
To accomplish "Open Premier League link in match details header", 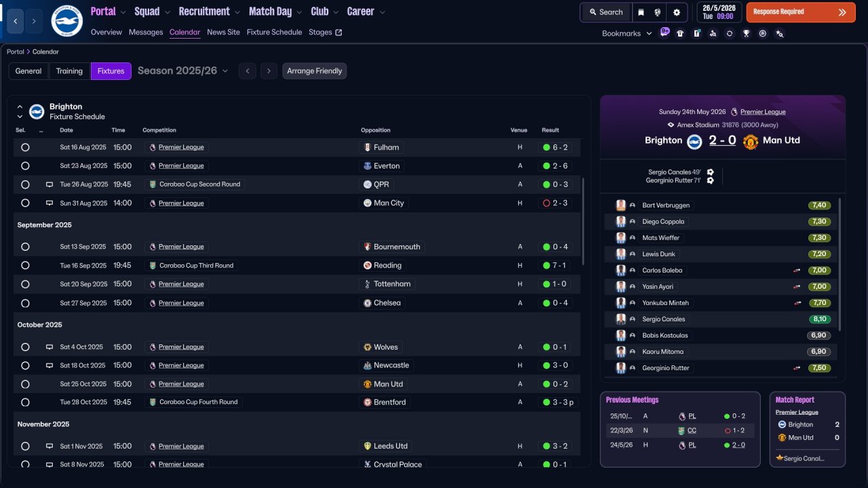I will pos(763,112).
